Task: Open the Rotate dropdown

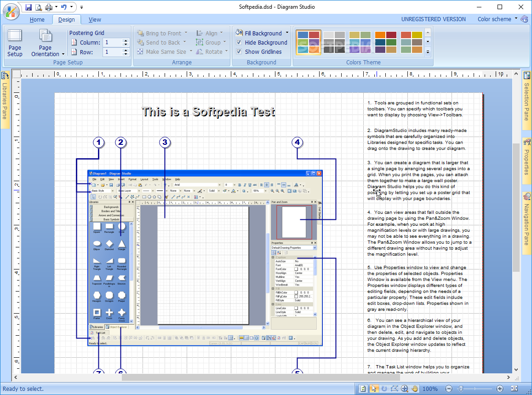Action: click(x=212, y=52)
